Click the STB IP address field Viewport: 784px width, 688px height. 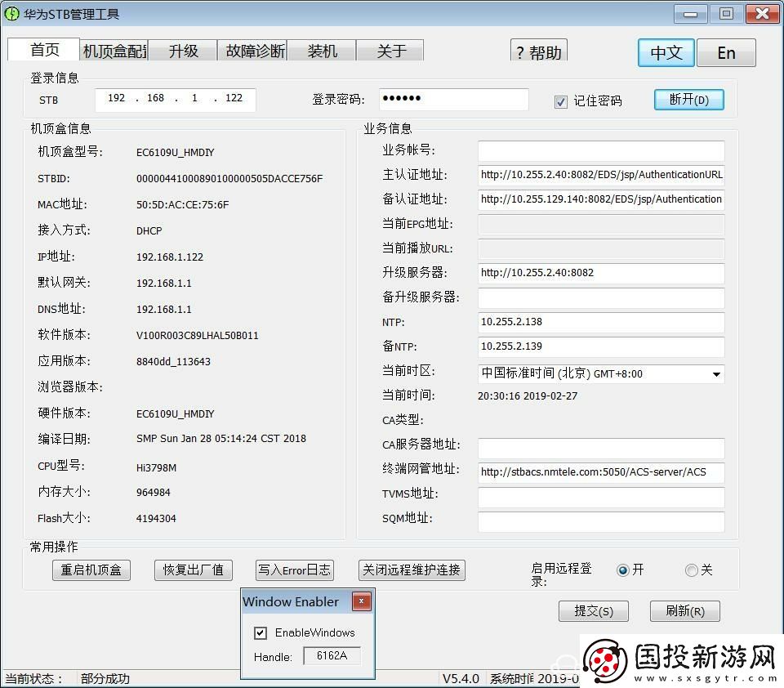coord(176,100)
